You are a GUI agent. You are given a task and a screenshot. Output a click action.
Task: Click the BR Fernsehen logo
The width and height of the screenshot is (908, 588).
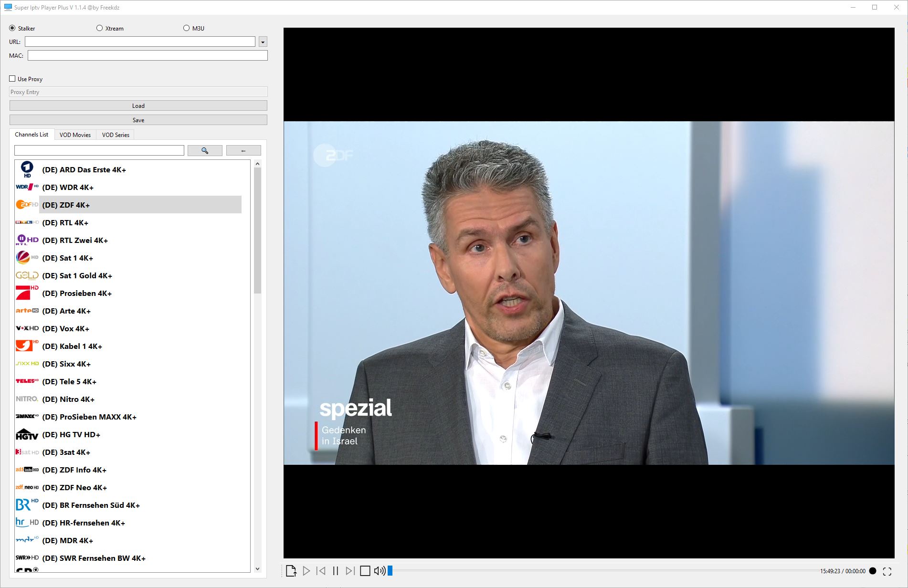tap(27, 504)
